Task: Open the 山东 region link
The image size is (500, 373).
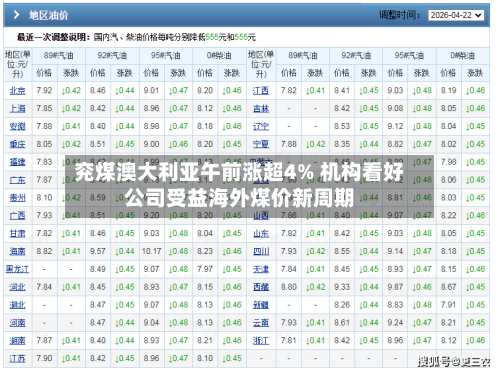Action: point(261,234)
